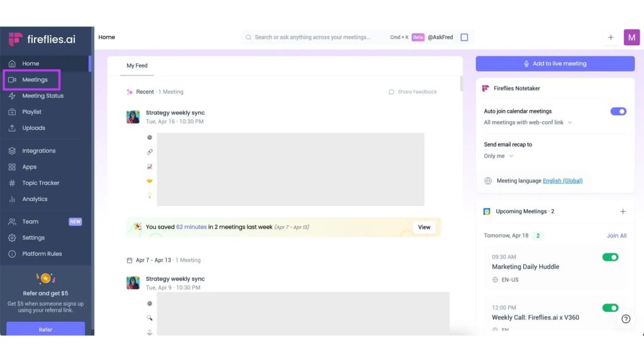The height and width of the screenshot is (362, 644).
Task: Open Strategy weekly sync Apr 16 meeting
Action: coord(175,113)
